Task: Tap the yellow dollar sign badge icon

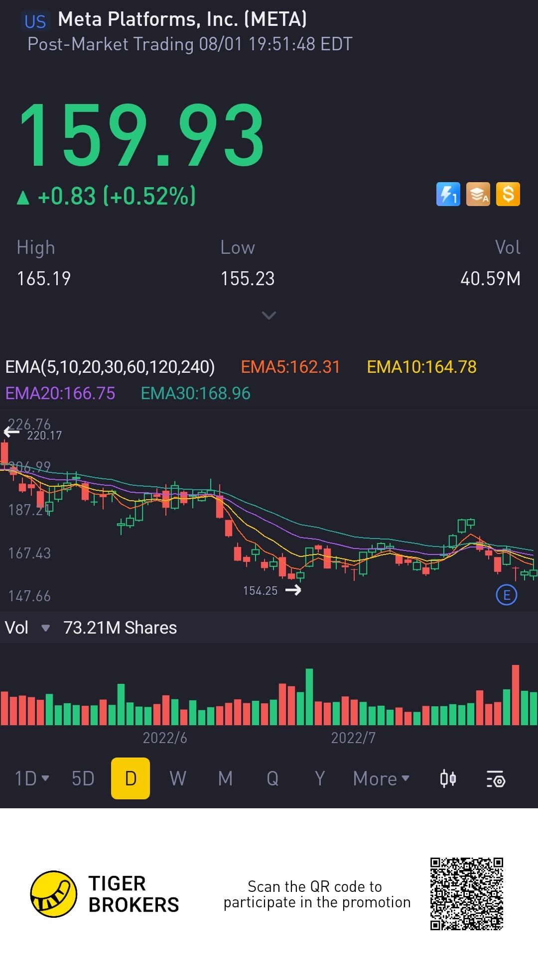Action: 508,194
